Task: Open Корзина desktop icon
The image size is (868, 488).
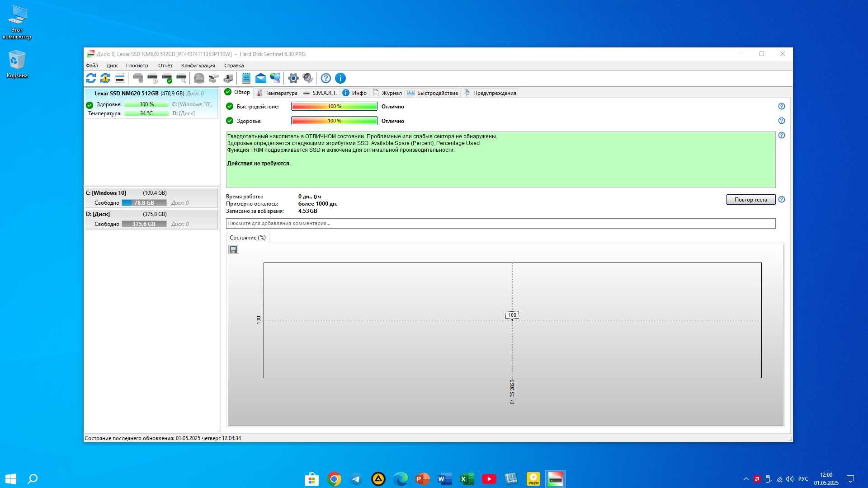Action: click(x=17, y=64)
